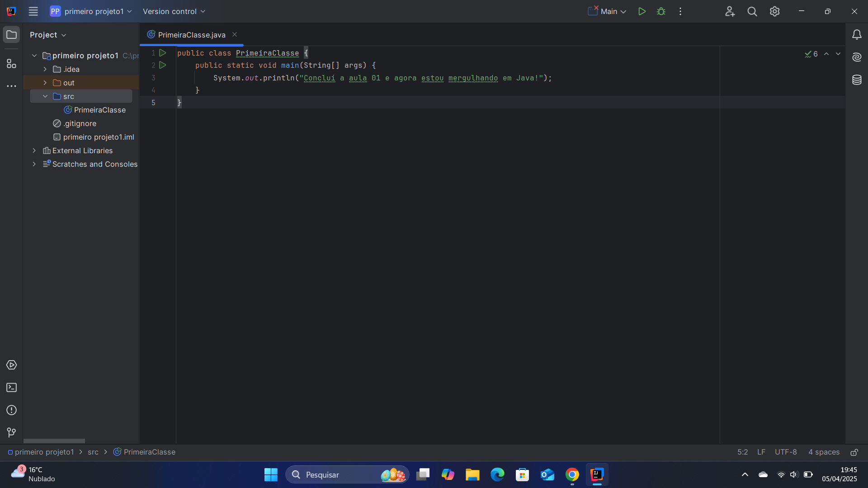Close the PrimeiraClasse.java tab
Screen dimensions: 868x488
pyautogui.click(x=235, y=34)
